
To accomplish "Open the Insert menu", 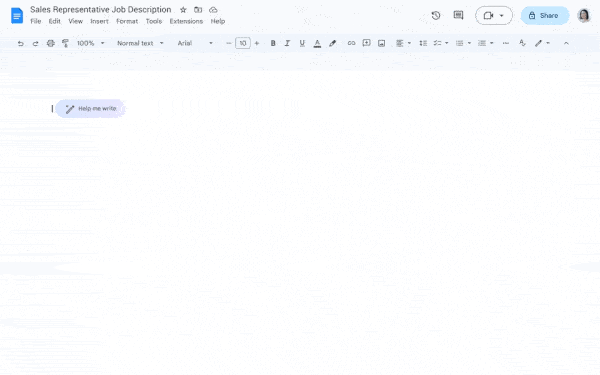I will 99,21.
